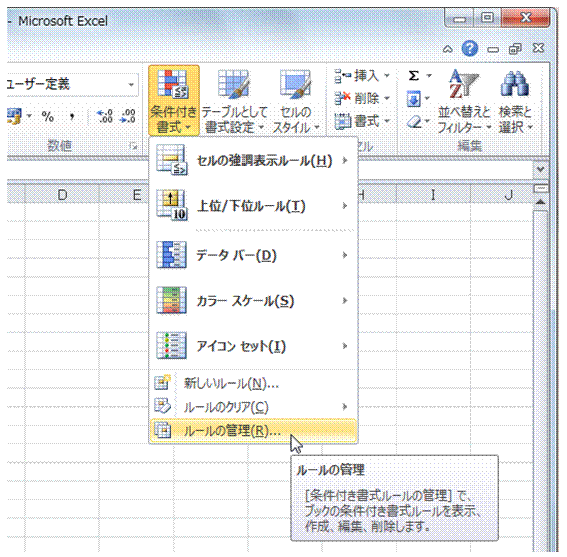Expand the 書式 format dropdown arrow
The width and height of the screenshot is (567, 557).
pos(387,121)
